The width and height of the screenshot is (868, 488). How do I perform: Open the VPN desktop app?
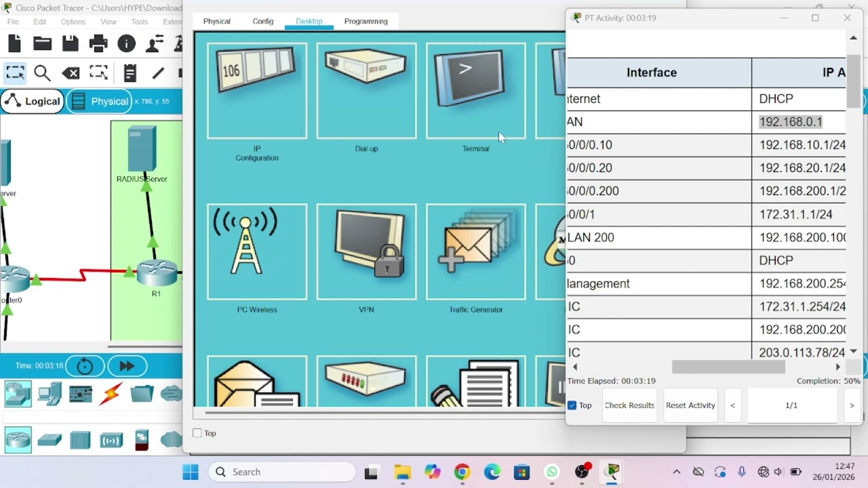pyautogui.click(x=366, y=251)
